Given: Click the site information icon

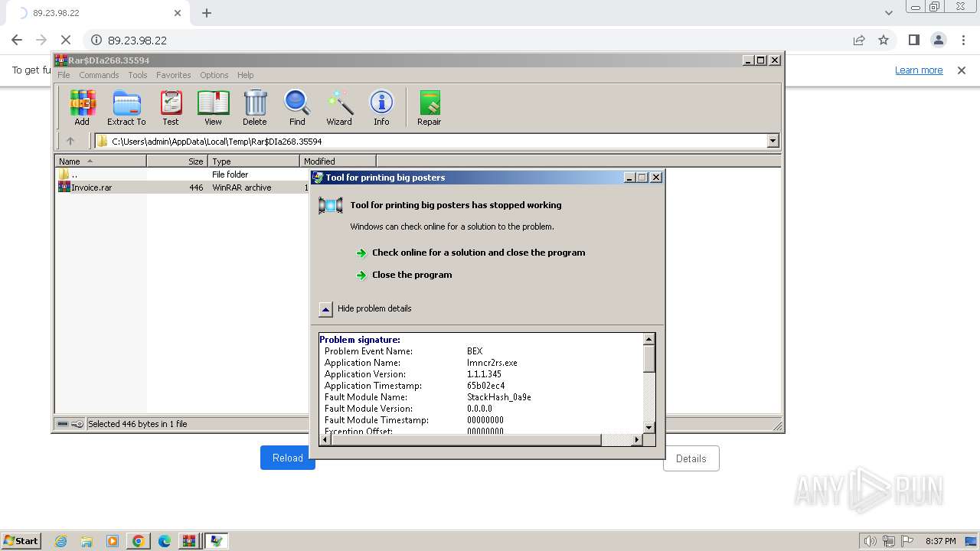Looking at the screenshot, I should pyautogui.click(x=96, y=40).
